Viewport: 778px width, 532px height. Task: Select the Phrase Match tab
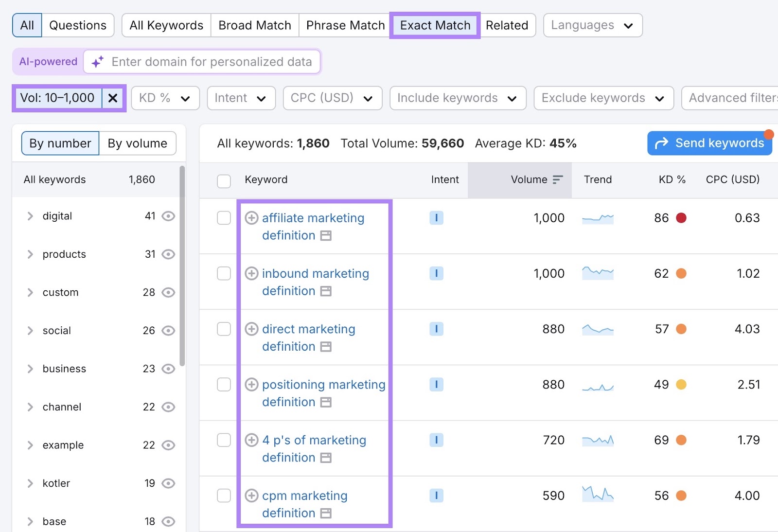[344, 25]
